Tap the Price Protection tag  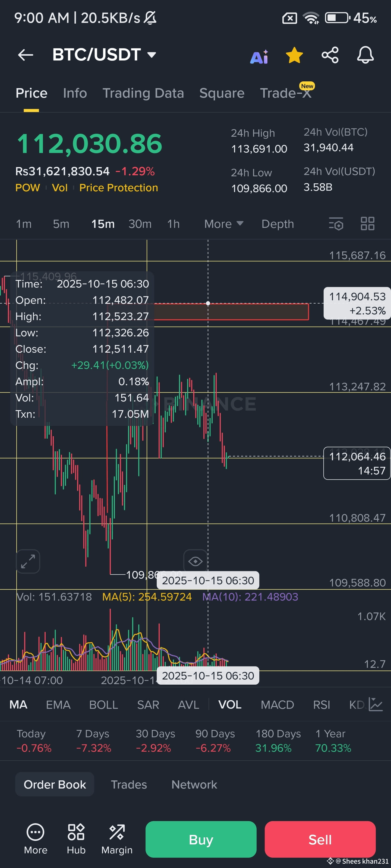point(119,188)
